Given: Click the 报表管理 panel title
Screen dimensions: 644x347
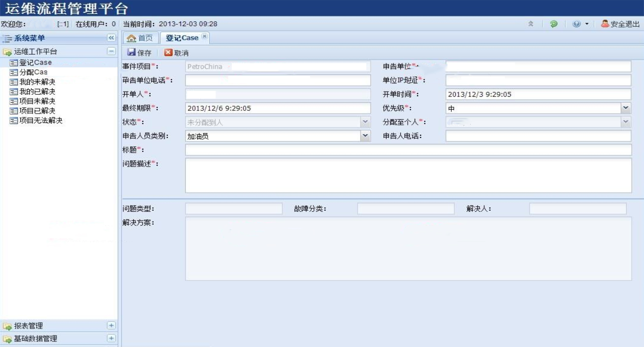Looking at the screenshot, I should click(x=29, y=326).
